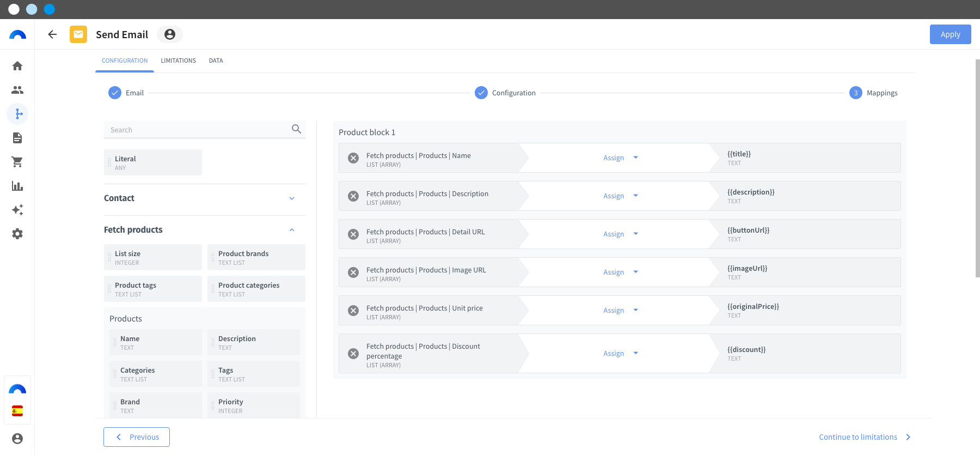The width and height of the screenshot is (980, 455).
Task: Click the Apply button
Action: coord(950,34)
